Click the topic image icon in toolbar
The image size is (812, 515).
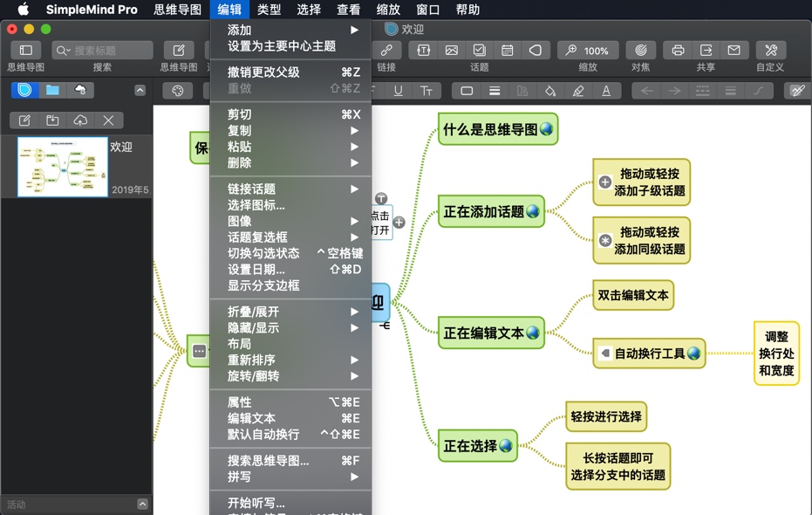pyautogui.click(x=451, y=51)
